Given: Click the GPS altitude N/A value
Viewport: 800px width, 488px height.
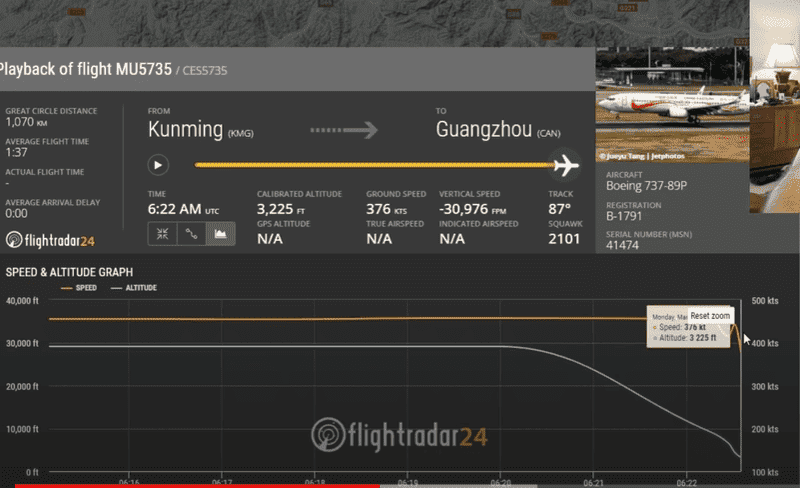Looking at the screenshot, I should 270,239.
